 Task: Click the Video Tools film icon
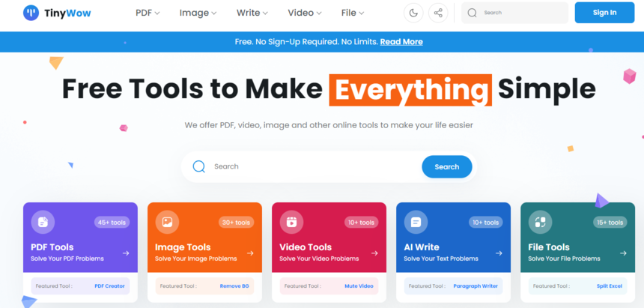pos(291,222)
